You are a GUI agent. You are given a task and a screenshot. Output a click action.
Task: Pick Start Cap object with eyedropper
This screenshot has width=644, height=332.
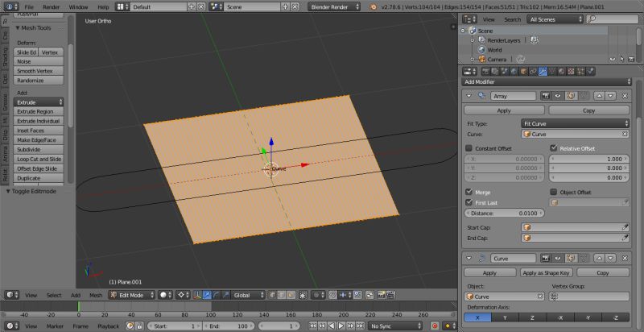(625, 226)
